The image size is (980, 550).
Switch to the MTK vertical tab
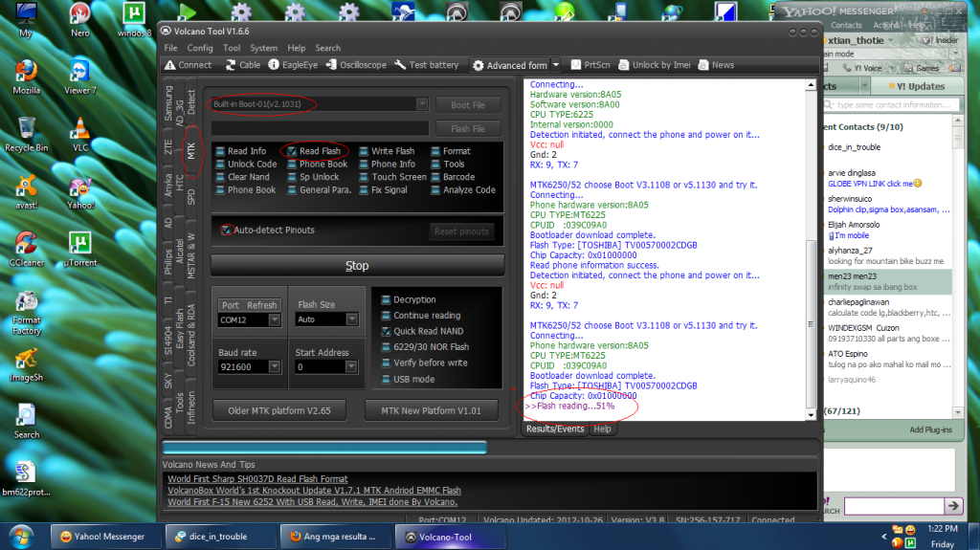tap(191, 150)
